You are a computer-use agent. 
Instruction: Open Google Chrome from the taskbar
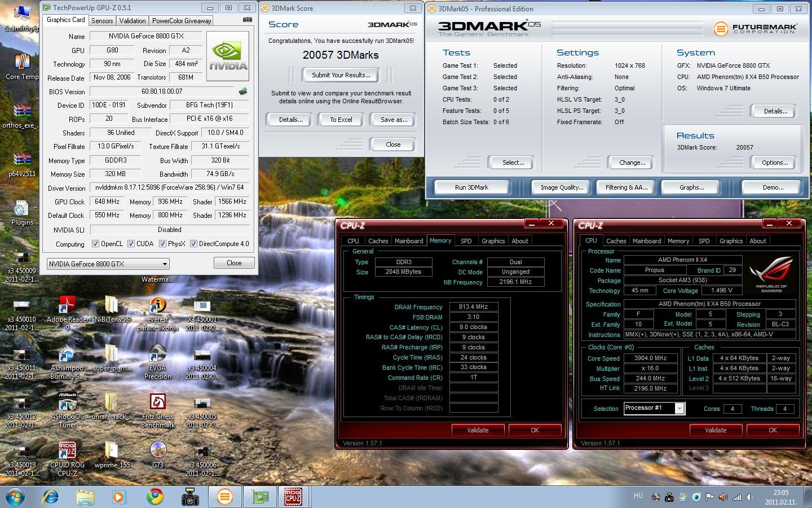[155, 497]
